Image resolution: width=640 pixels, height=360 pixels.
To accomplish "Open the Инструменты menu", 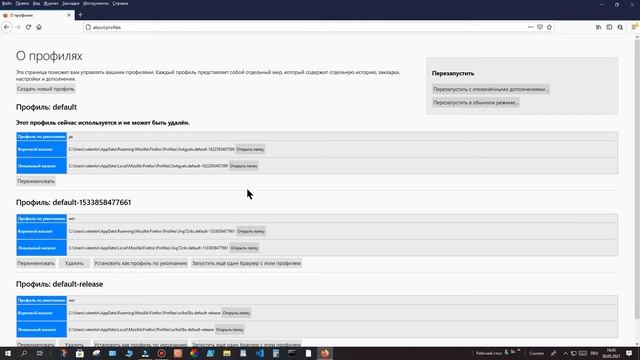I will click(96, 3).
